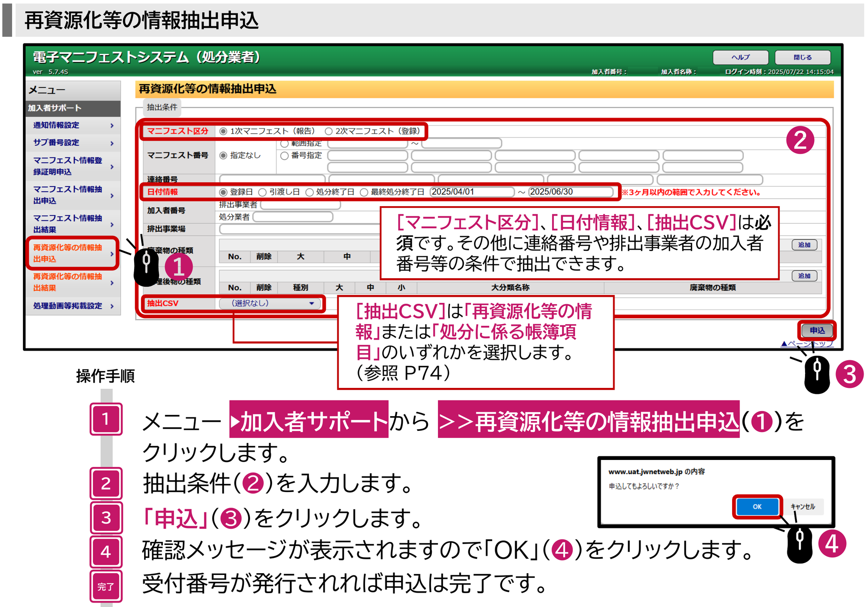Select 登録日 date type radio
Viewport: 868px width, 607px height.
(223, 192)
